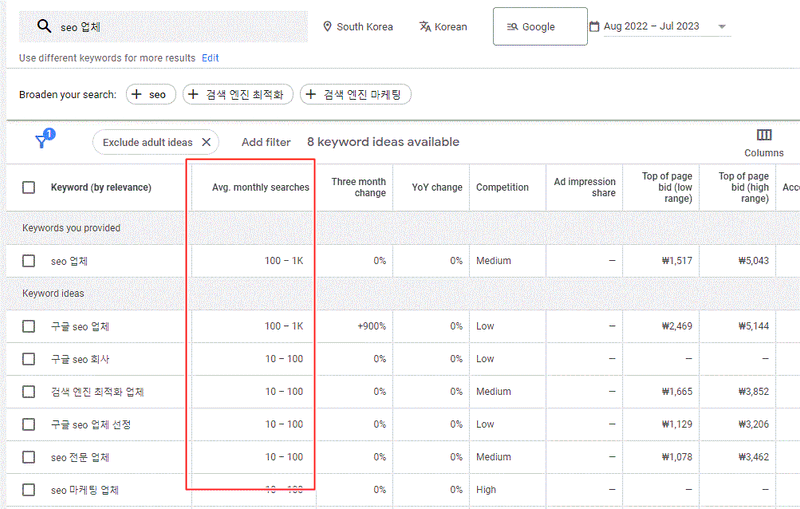Open the Google search network selector
Image resolution: width=800 pixels, height=509 pixels.
tap(540, 27)
